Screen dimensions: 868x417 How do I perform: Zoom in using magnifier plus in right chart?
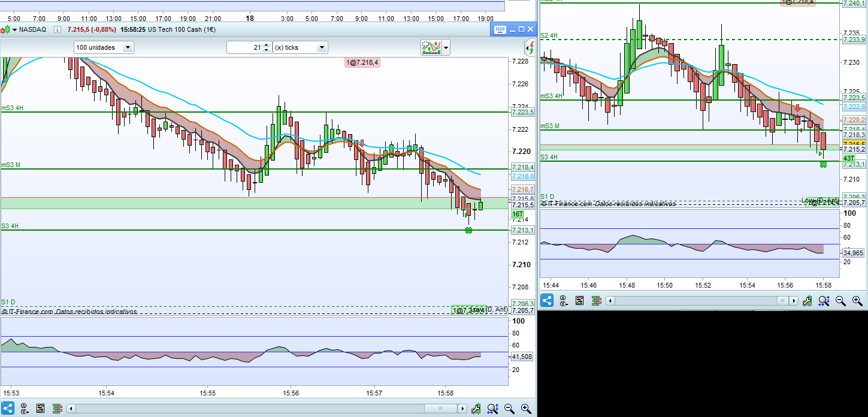857,301
